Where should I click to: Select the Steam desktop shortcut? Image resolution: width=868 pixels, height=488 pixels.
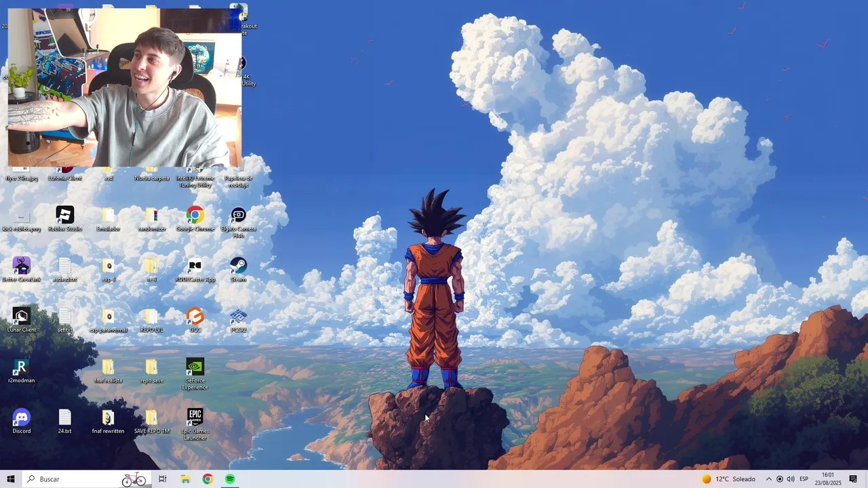(239, 270)
